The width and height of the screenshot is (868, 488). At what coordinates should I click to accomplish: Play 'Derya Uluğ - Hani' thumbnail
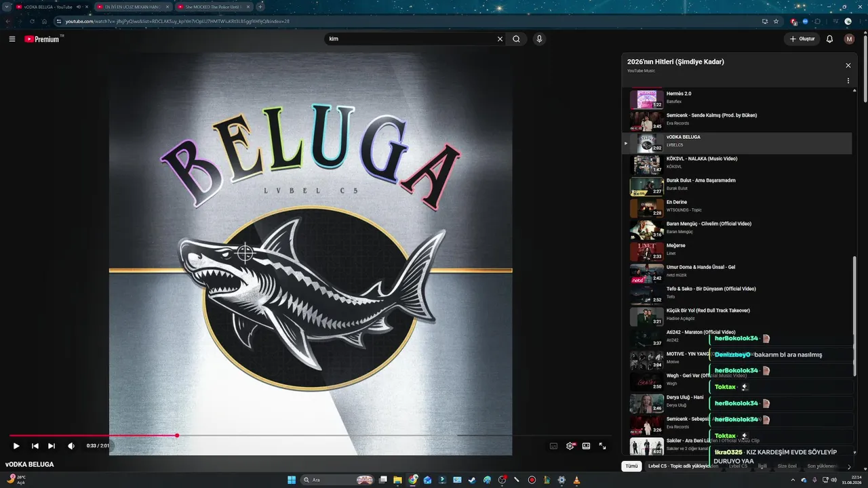pyautogui.click(x=646, y=403)
